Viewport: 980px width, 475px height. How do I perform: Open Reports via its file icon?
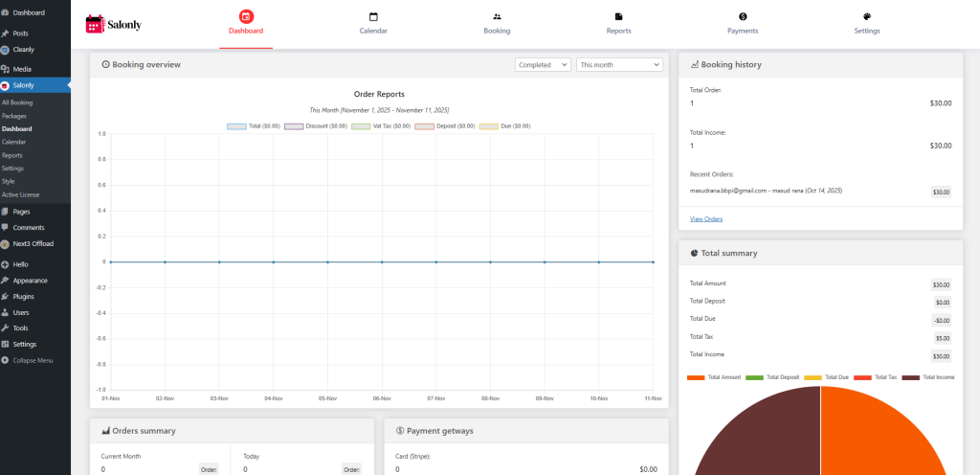tap(618, 16)
